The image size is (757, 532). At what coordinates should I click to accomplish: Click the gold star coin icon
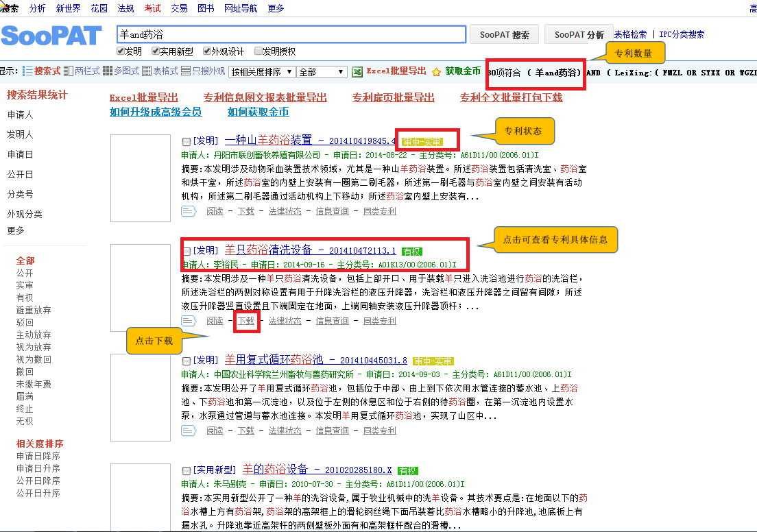(x=436, y=72)
